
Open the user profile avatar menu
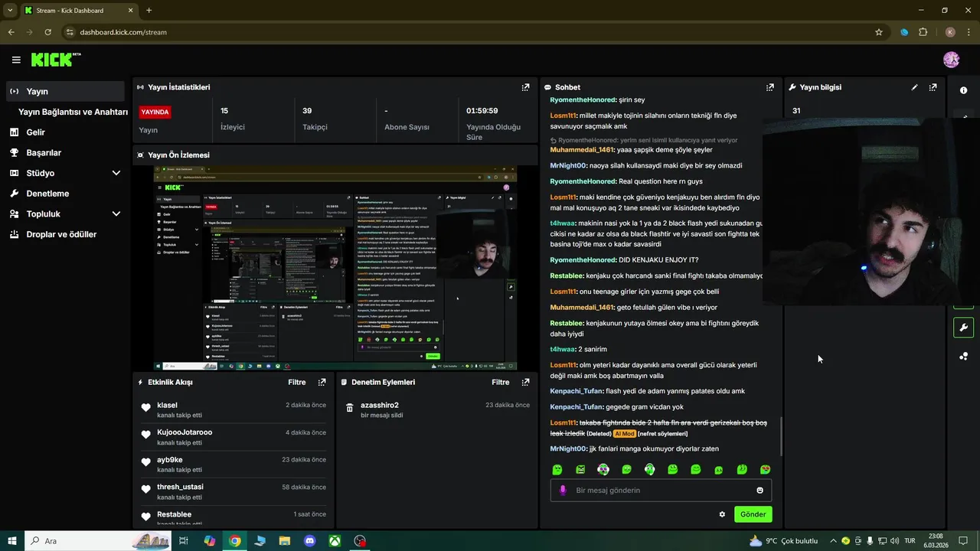tap(951, 60)
